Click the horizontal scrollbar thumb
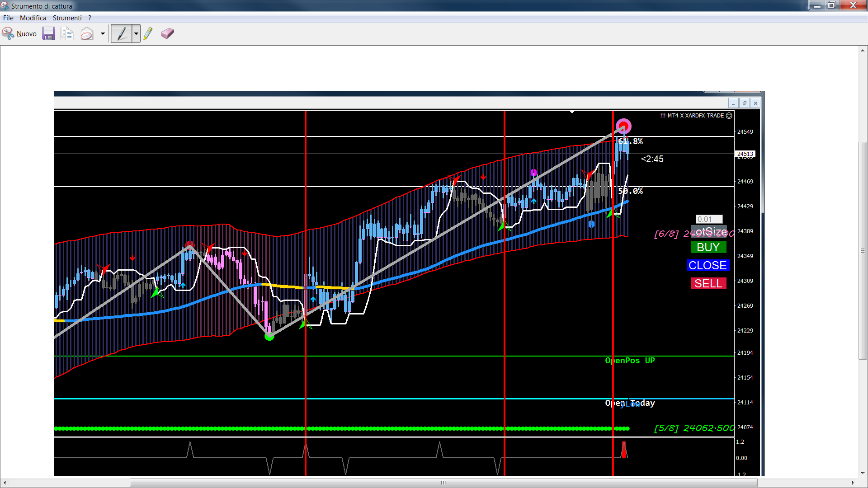The image size is (868, 488). click(443, 483)
